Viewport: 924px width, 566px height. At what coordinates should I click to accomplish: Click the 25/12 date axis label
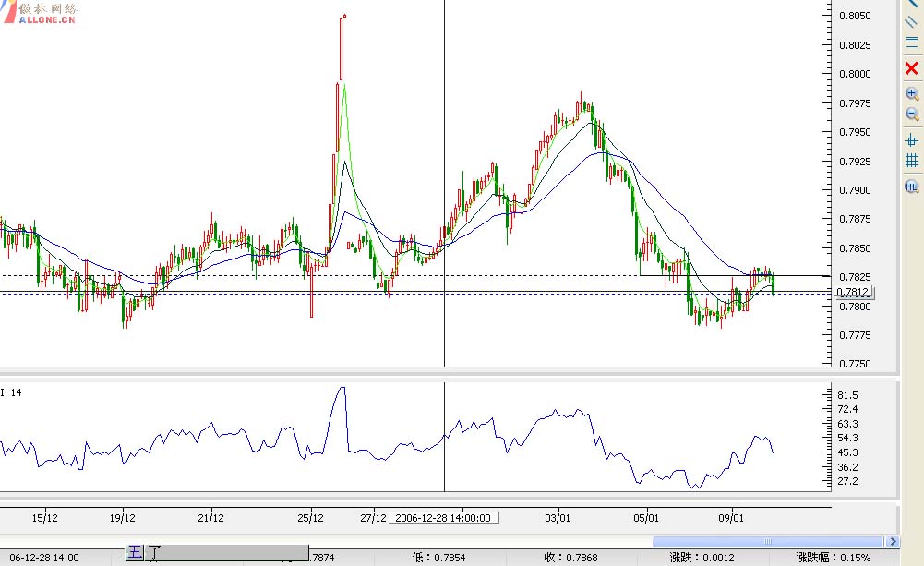(310, 518)
